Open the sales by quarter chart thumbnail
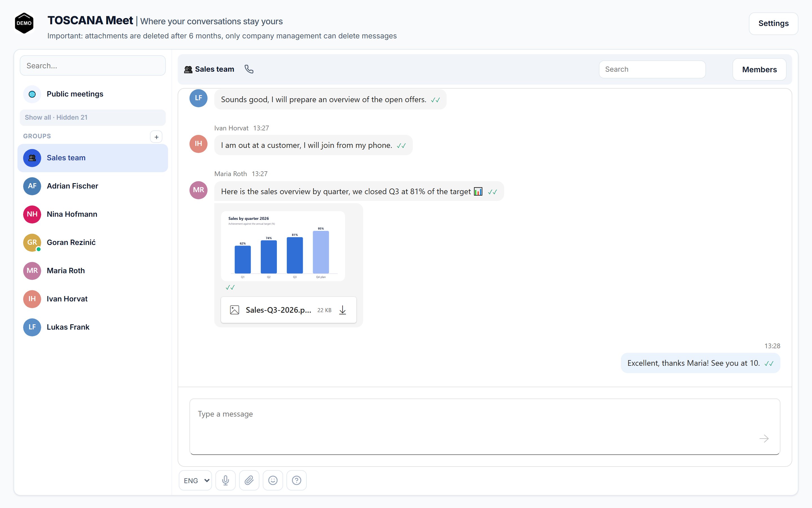 (283, 246)
